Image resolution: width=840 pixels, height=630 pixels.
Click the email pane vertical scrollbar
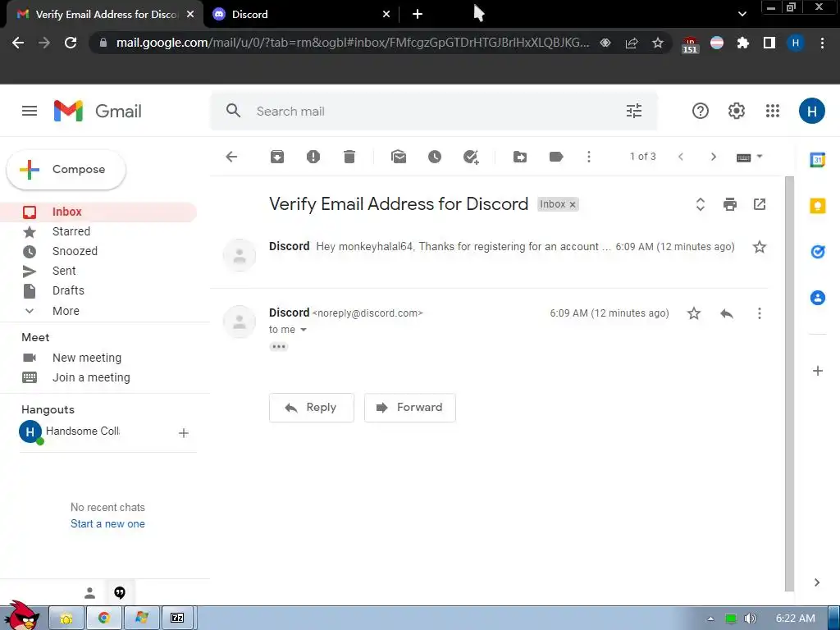(789, 384)
